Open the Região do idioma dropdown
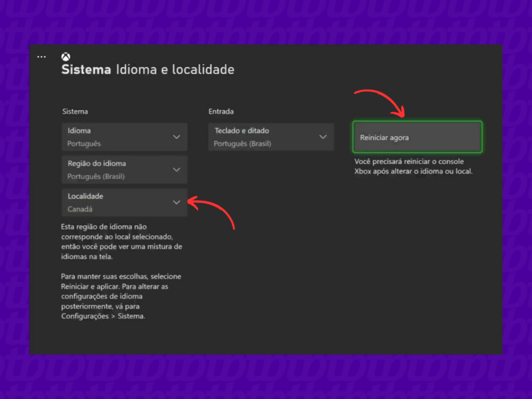This screenshot has width=532, height=399. (124, 170)
